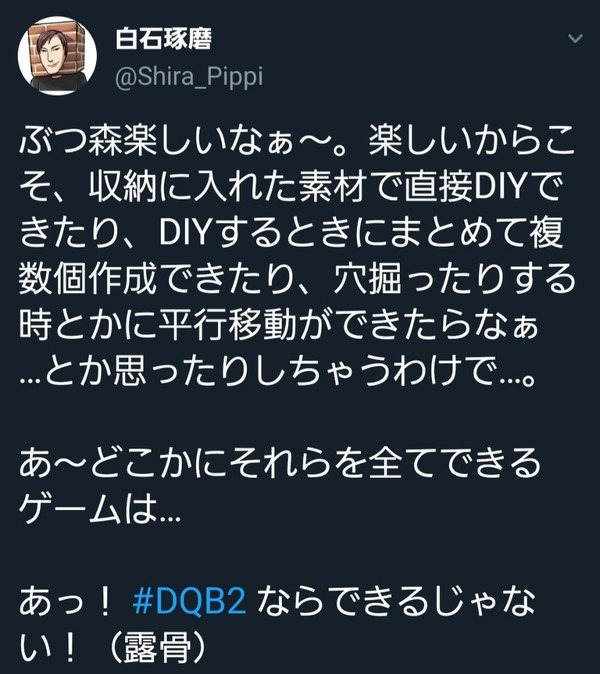This screenshot has height=674, width=600.
Task: Click the word 直接DIY in tweet
Action: pos(465,187)
